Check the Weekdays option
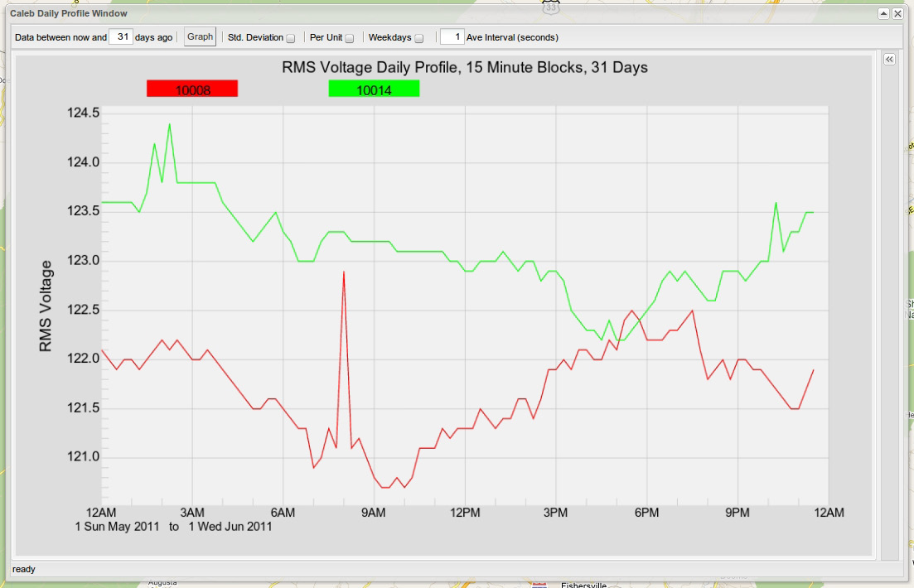This screenshot has height=588, width=914. tap(419, 38)
